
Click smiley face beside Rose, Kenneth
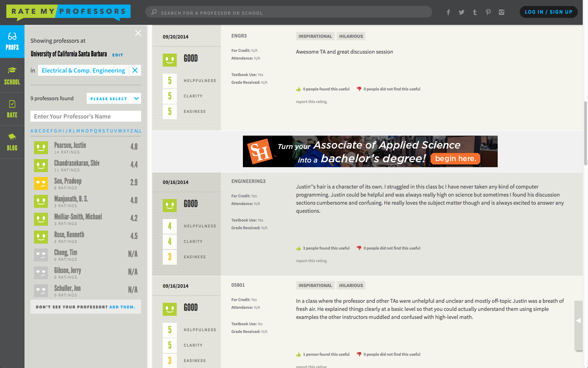(x=41, y=237)
